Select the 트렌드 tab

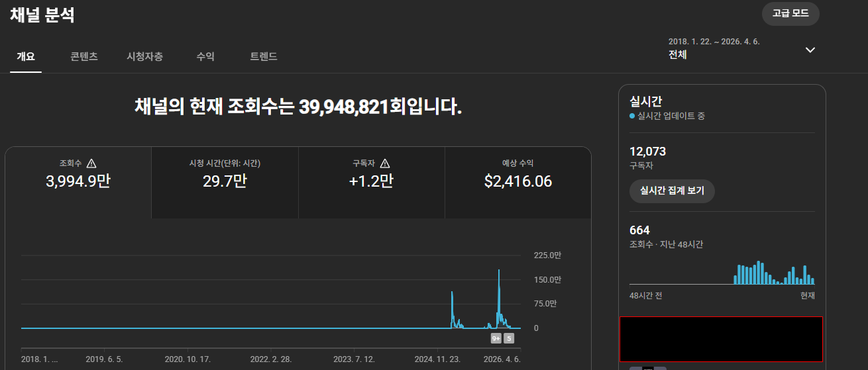click(264, 57)
